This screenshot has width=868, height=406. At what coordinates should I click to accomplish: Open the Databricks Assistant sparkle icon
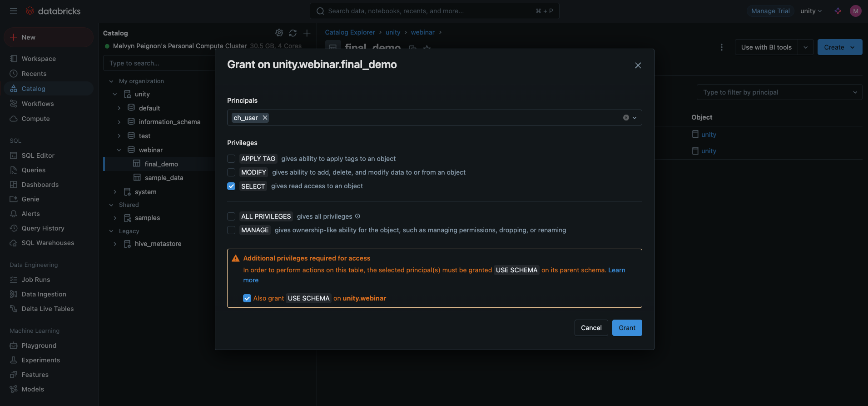coord(838,11)
